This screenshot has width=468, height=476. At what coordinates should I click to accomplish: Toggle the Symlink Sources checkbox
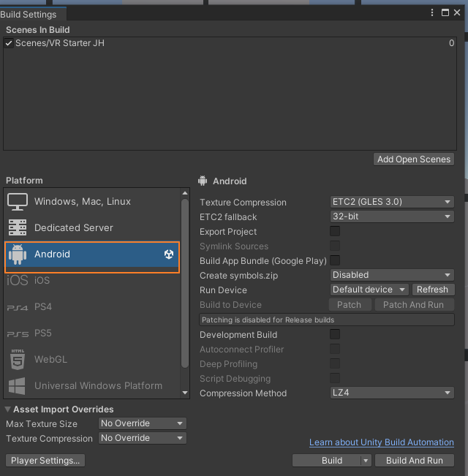(335, 246)
